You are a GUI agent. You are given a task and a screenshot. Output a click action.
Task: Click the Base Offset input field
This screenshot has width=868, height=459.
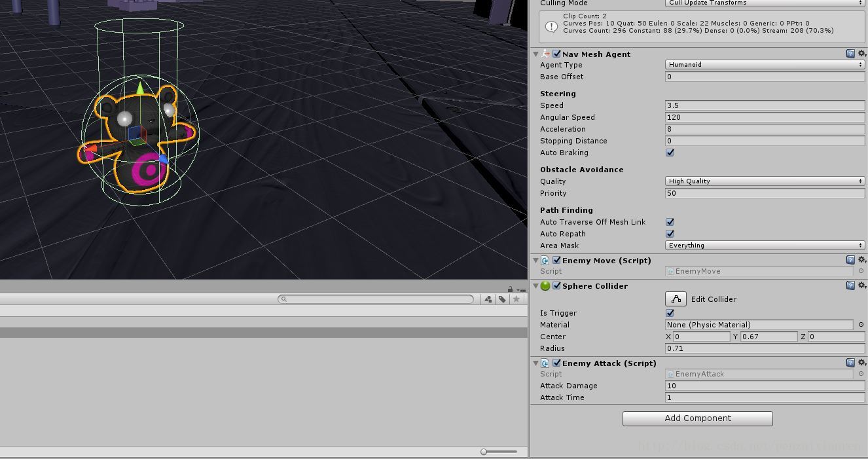pyautogui.click(x=765, y=77)
